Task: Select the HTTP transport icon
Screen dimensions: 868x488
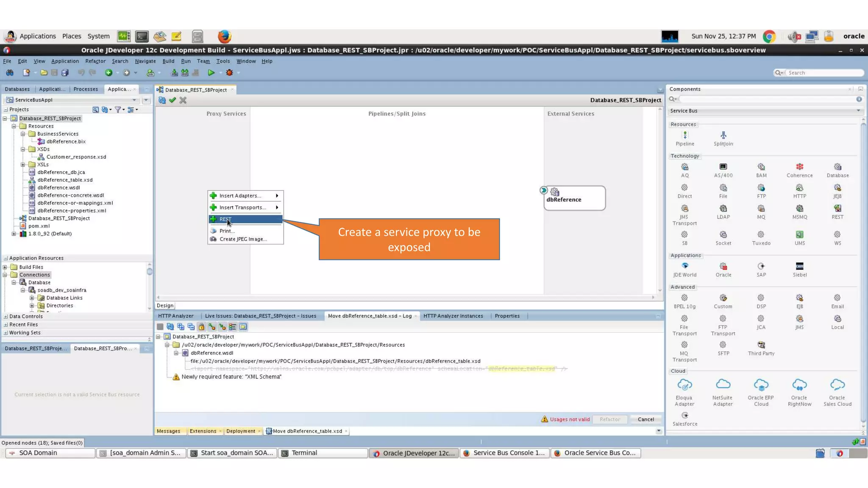Action: click(x=799, y=188)
